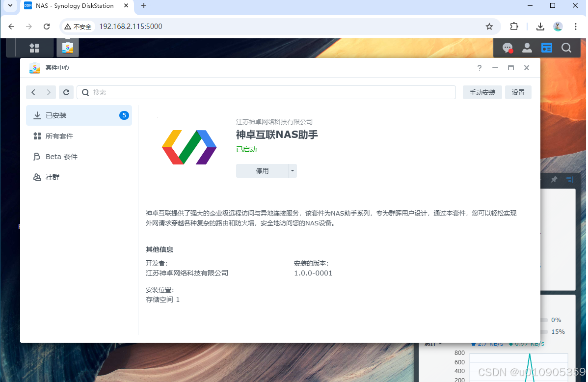Image resolution: width=588 pixels, height=382 pixels.
Task: Click the browser forward arrow
Action: (x=29, y=26)
